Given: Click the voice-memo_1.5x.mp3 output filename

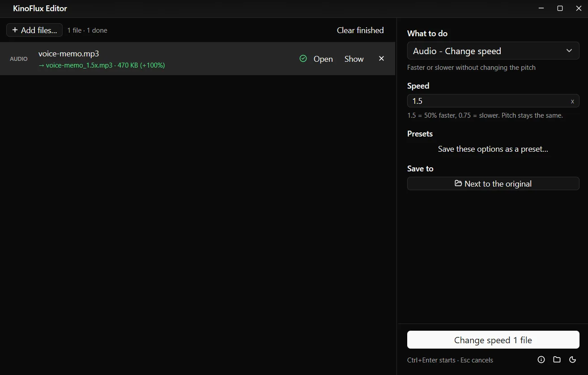Looking at the screenshot, I should click(79, 65).
